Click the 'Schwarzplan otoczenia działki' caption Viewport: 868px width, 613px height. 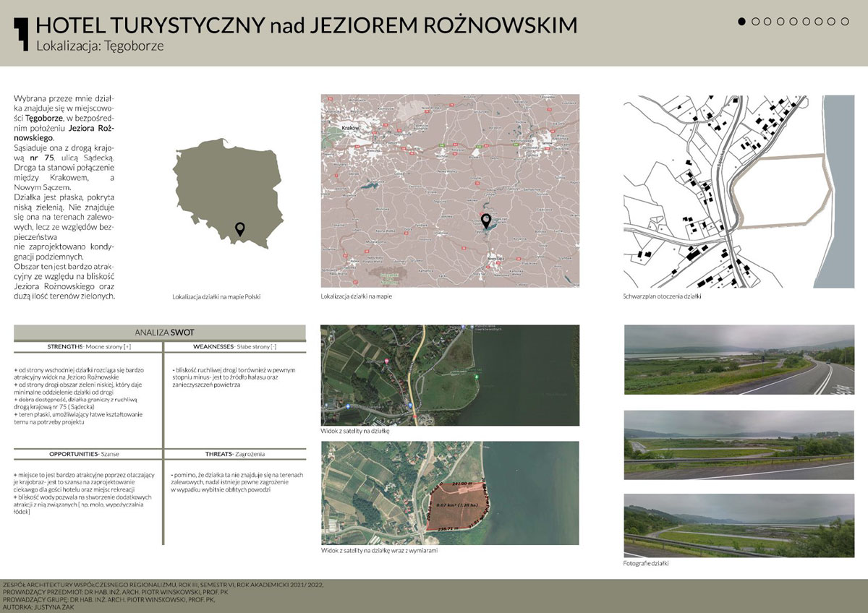[x=661, y=295]
